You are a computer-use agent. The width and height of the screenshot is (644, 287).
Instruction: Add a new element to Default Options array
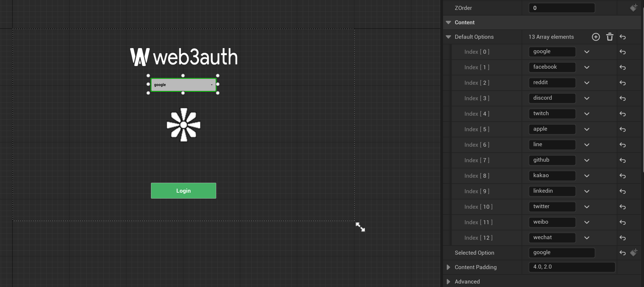[596, 37]
